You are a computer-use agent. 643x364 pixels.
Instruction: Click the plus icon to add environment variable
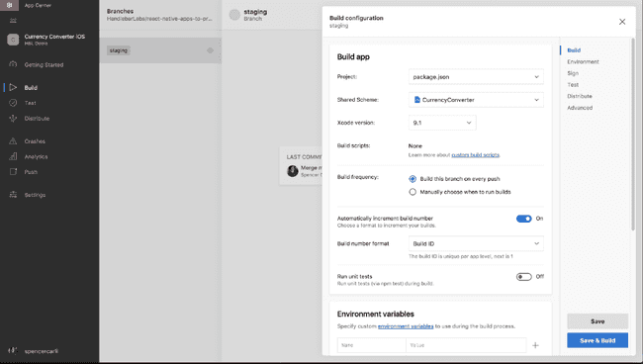(535, 345)
